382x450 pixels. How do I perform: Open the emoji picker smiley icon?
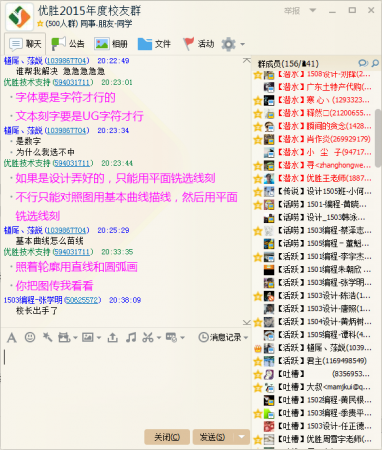pyautogui.click(x=30, y=337)
